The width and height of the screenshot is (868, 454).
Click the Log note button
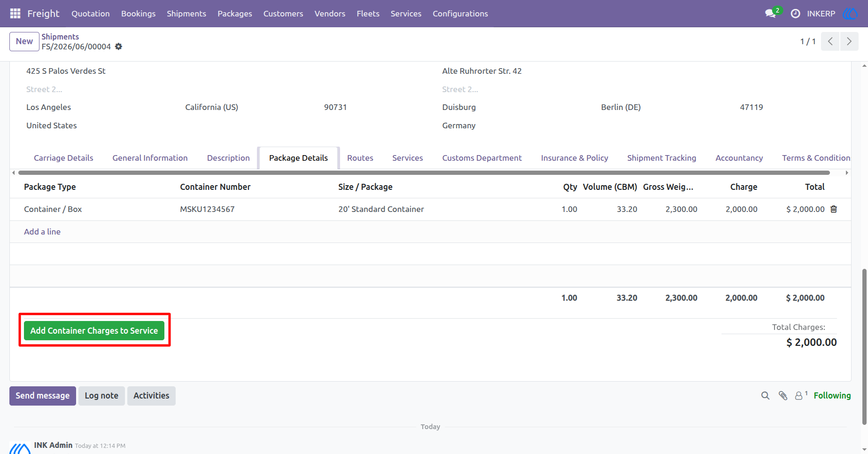click(x=101, y=396)
